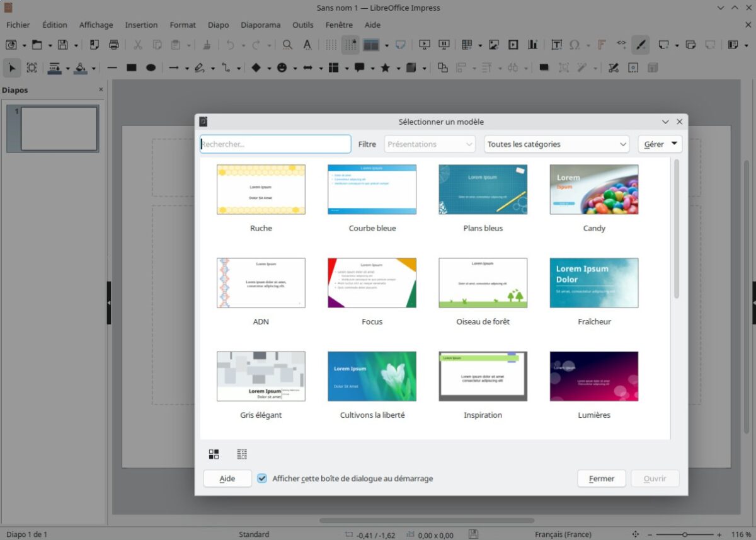The height and width of the screenshot is (540, 756).
Task: Select the Rectangle shape tool
Action: point(132,67)
